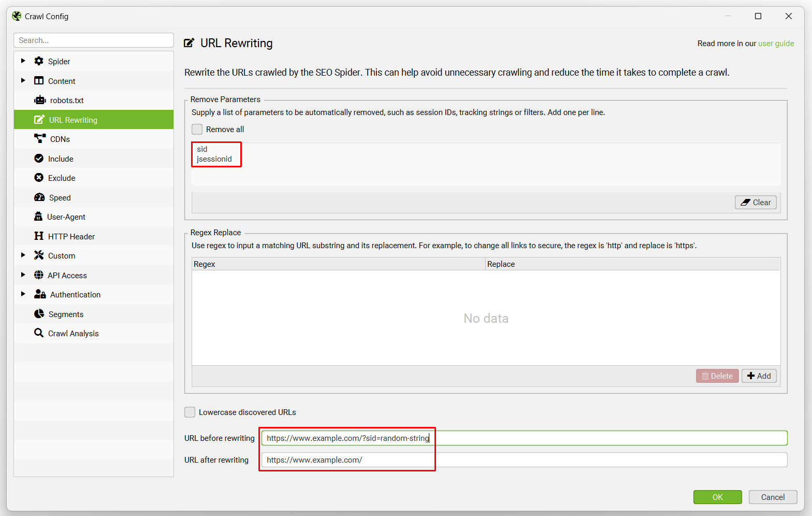
Task: Click the HTTP Header H icon
Action: (x=39, y=236)
